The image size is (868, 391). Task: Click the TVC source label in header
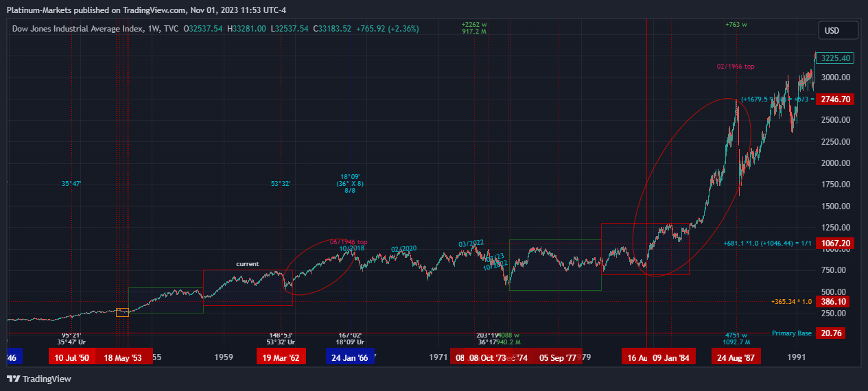[172, 29]
